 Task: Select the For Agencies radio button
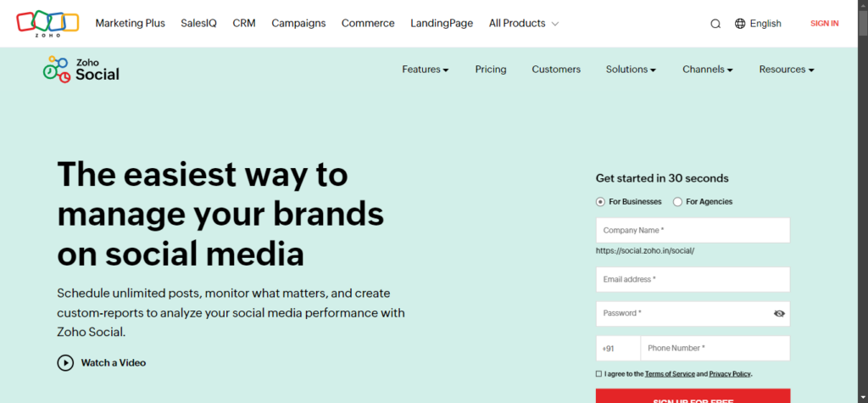[677, 202]
